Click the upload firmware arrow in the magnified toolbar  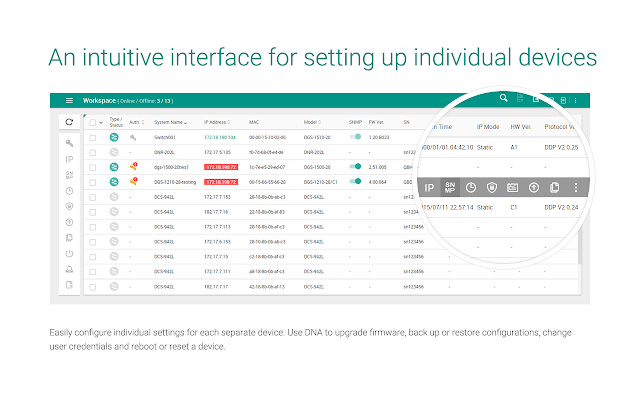[x=533, y=187]
